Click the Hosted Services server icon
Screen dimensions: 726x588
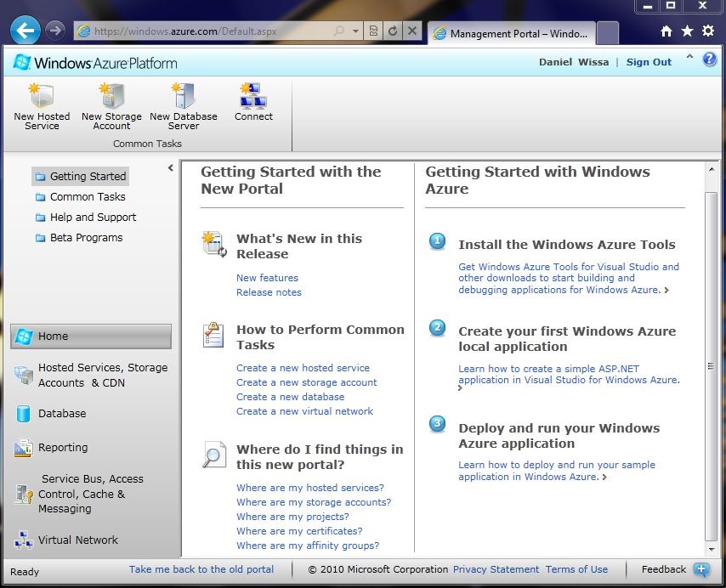[x=23, y=375]
